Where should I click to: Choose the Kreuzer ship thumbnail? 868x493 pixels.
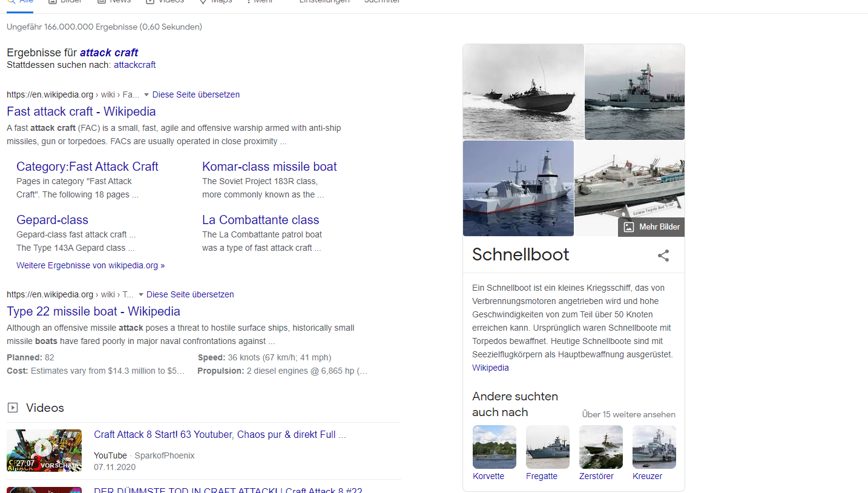[654, 447]
